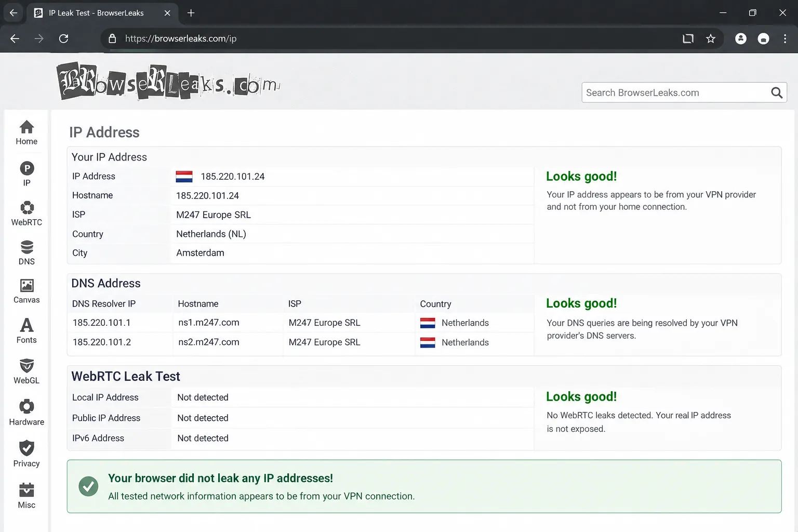The width and height of the screenshot is (798, 532).
Task: Open the browser three-dot menu
Action: click(x=785, y=38)
